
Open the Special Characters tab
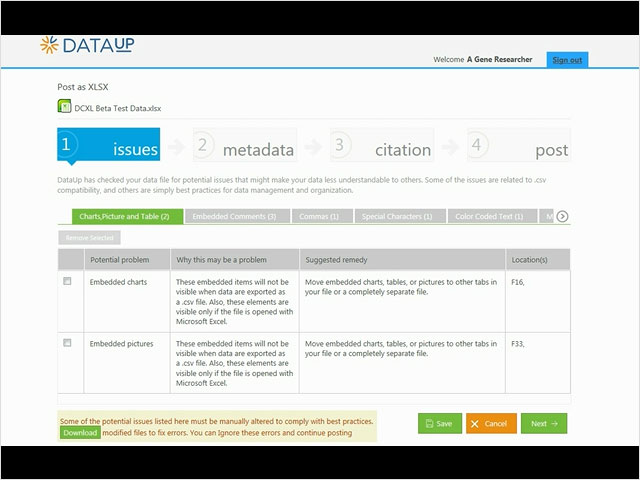pos(396,216)
